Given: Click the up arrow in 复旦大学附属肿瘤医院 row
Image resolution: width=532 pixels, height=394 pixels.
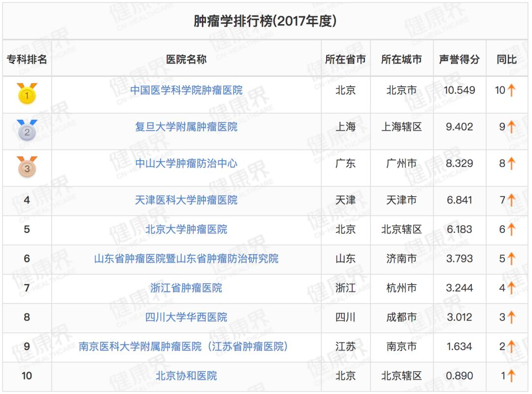Looking at the screenshot, I should tap(511, 127).
